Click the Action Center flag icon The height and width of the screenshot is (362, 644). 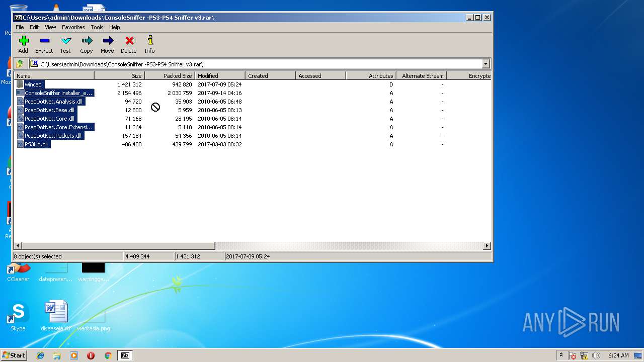coord(572,355)
